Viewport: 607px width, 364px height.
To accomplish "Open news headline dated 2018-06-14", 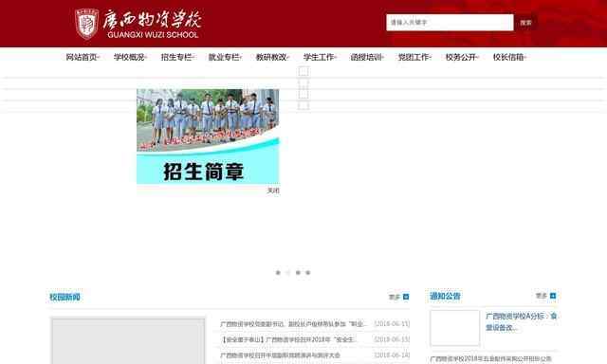I will [x=281, y=355].
